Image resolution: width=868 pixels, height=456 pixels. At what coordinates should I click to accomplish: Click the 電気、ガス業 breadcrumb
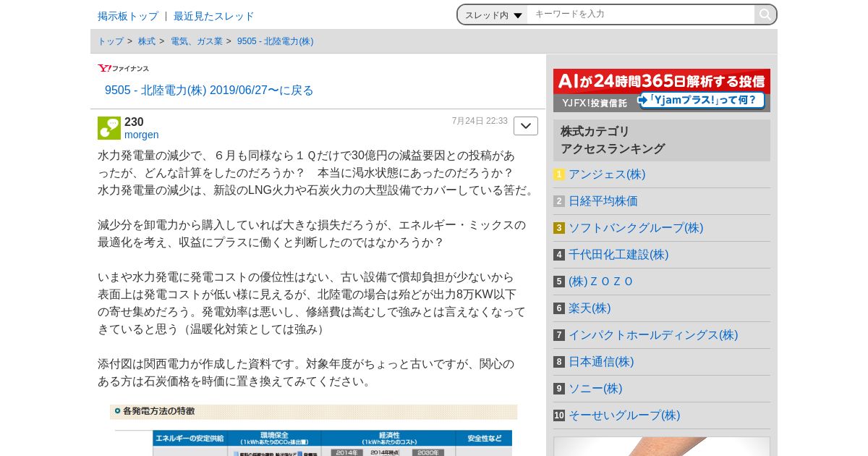[x=197, y=41]
